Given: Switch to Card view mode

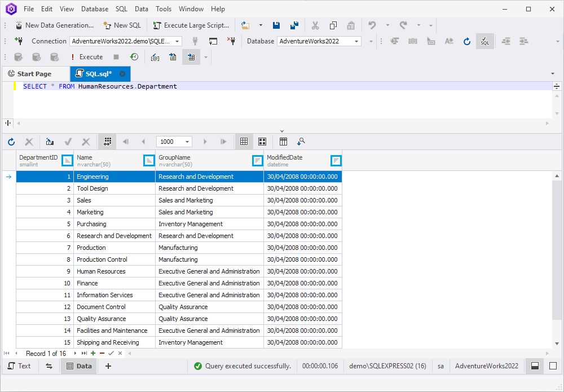Looking at the screenshot, I should pos(262,142).
